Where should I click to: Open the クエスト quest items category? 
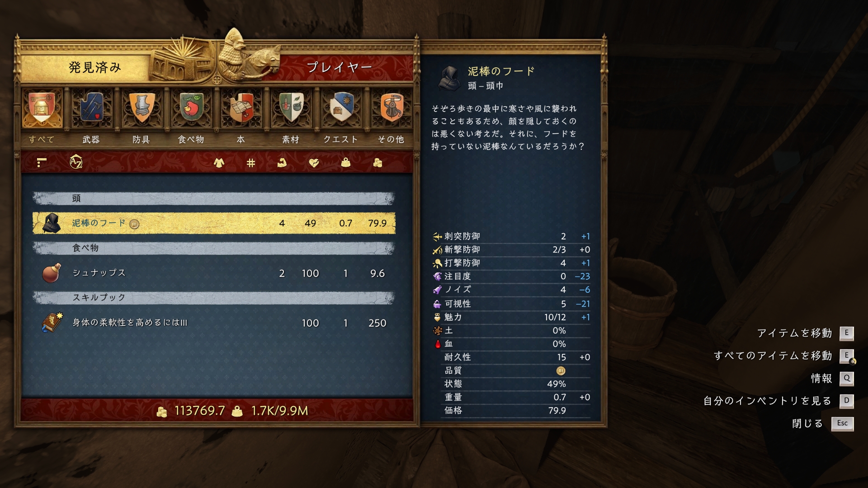(x=341, y=108)
